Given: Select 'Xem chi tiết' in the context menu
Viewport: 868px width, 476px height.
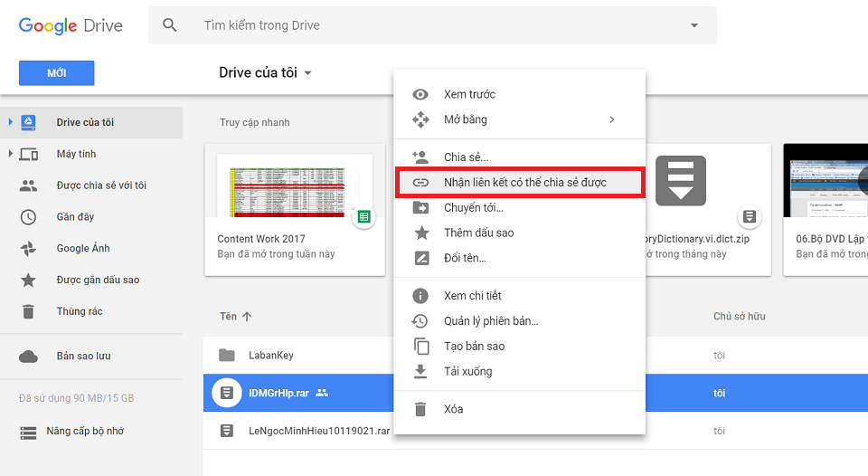Looking at the screenshot, I should point(520,296).
